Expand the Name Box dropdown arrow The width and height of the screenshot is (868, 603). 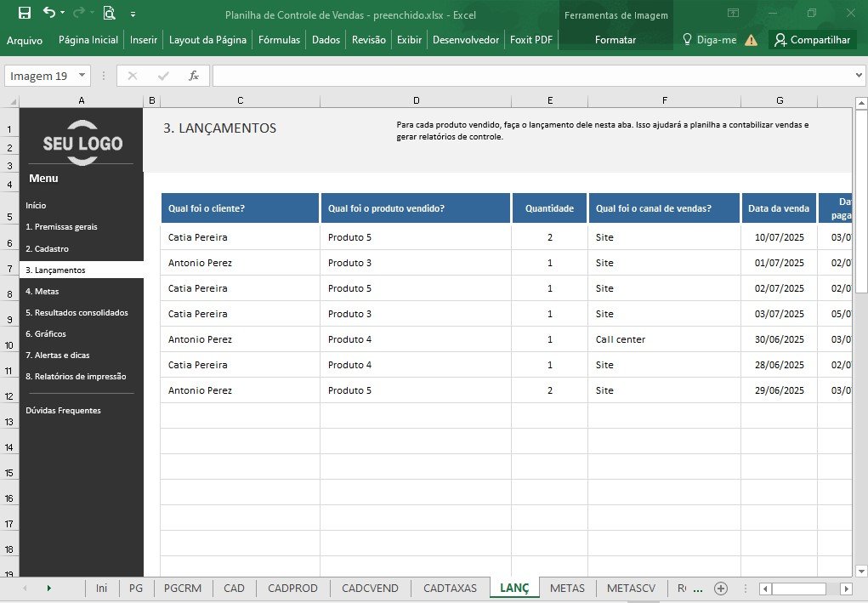pos(82,76)
